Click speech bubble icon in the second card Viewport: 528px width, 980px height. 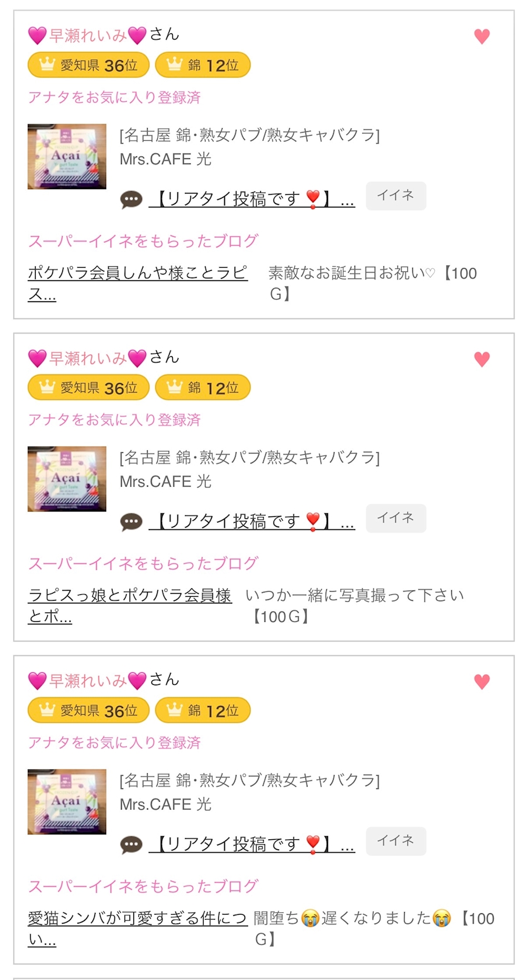[131, 522]
